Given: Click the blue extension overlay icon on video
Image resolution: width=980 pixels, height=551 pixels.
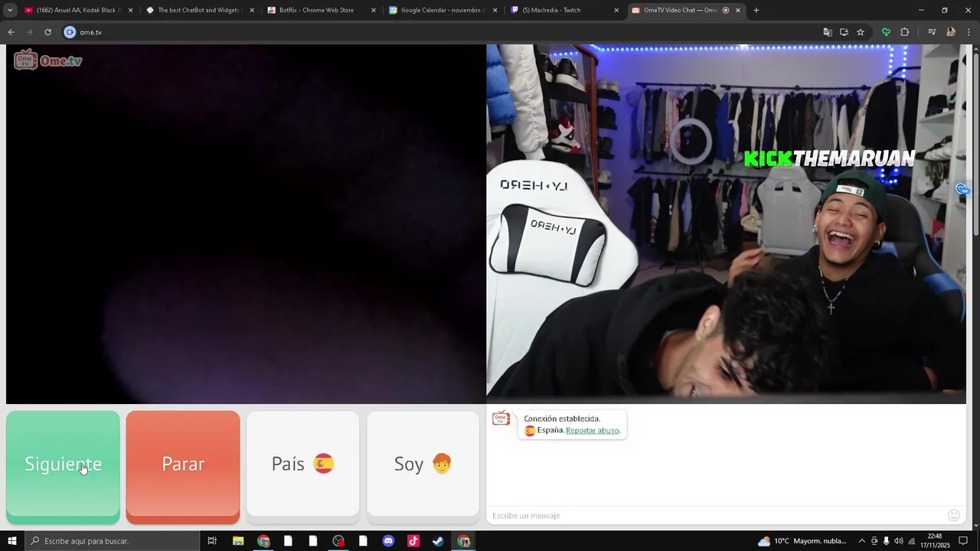Looking at the screenshot, I should click(962, 189).
